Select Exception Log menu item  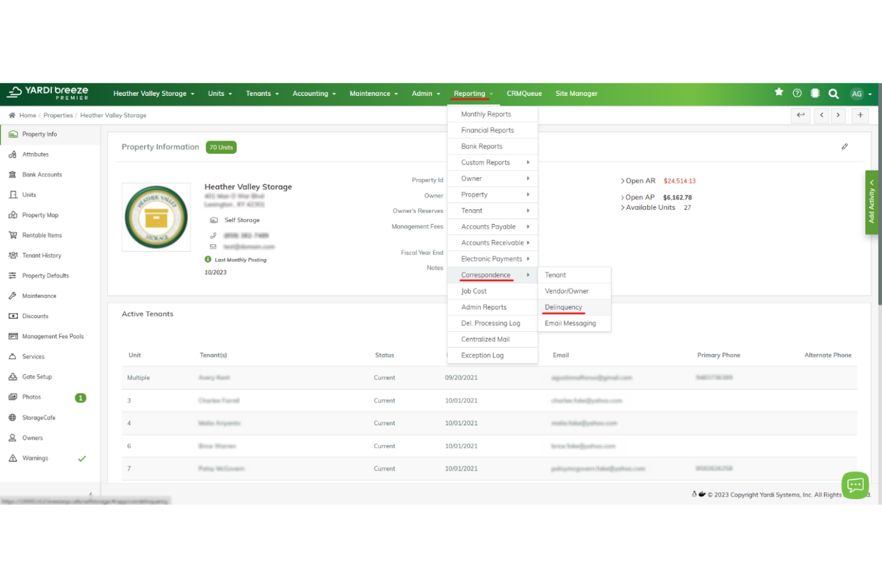pyautogui.click(x=492, y=355)
